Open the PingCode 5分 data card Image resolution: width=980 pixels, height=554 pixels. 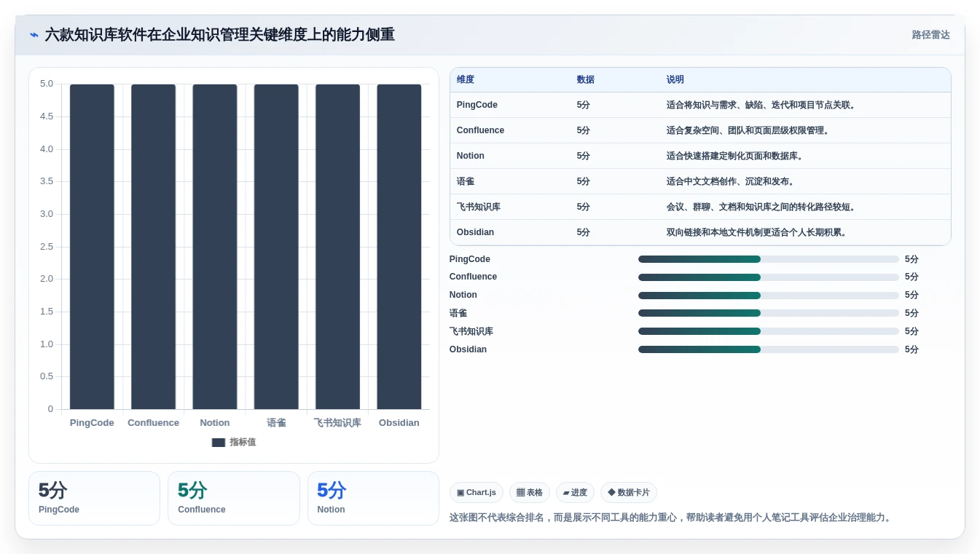click(x=94, y=498)
